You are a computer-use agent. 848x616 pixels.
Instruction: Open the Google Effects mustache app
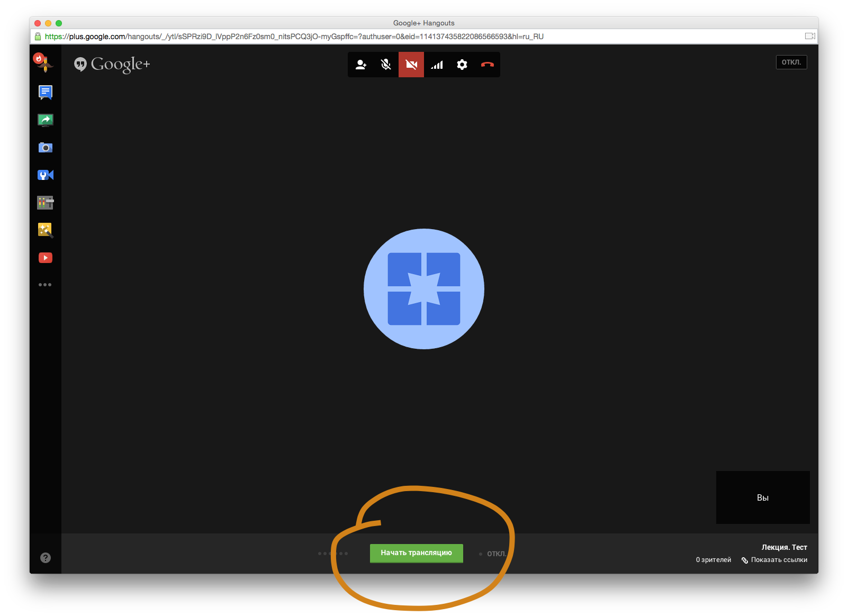[43, 63]
